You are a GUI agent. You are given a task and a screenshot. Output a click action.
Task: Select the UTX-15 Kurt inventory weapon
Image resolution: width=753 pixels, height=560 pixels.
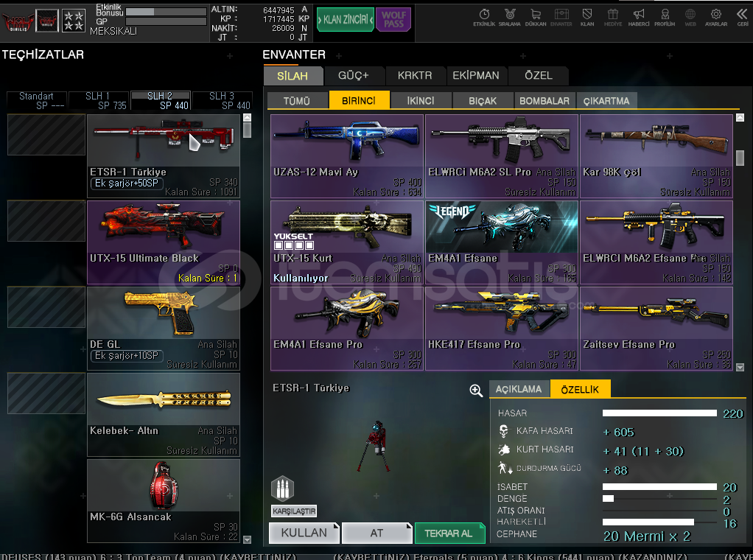(347, 242)
